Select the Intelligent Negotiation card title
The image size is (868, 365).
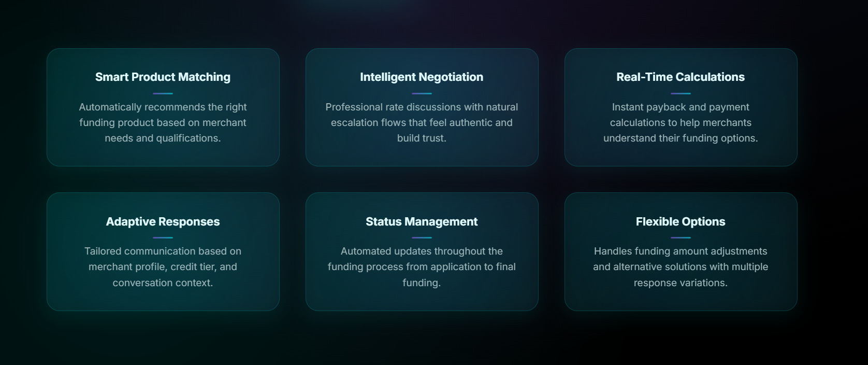[422, 77]
